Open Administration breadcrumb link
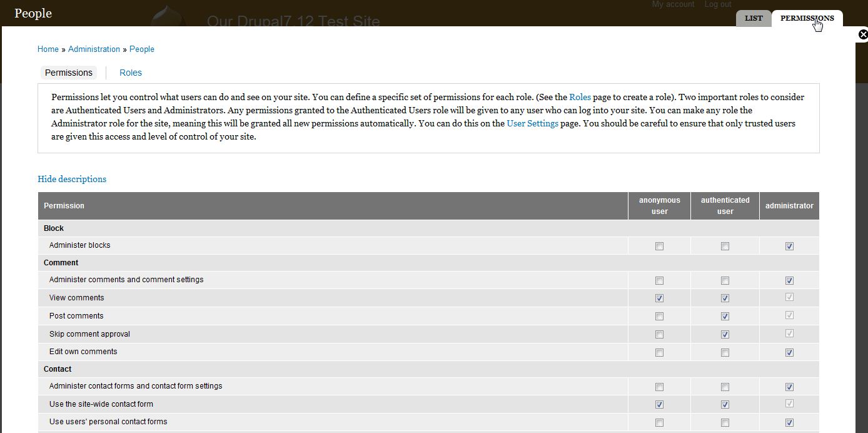The height and width of the screenshot is (433, 868). (x=94, y=49)
